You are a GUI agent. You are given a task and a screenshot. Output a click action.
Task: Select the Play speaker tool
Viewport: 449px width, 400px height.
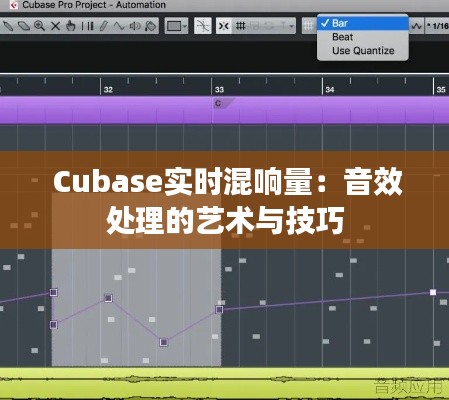[x=135, y=26]
